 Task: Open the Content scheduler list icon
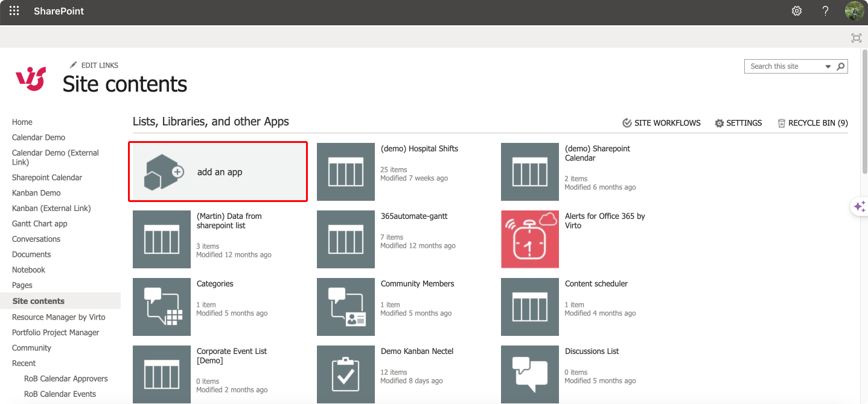pyautogui.click(x=530, y=307)
